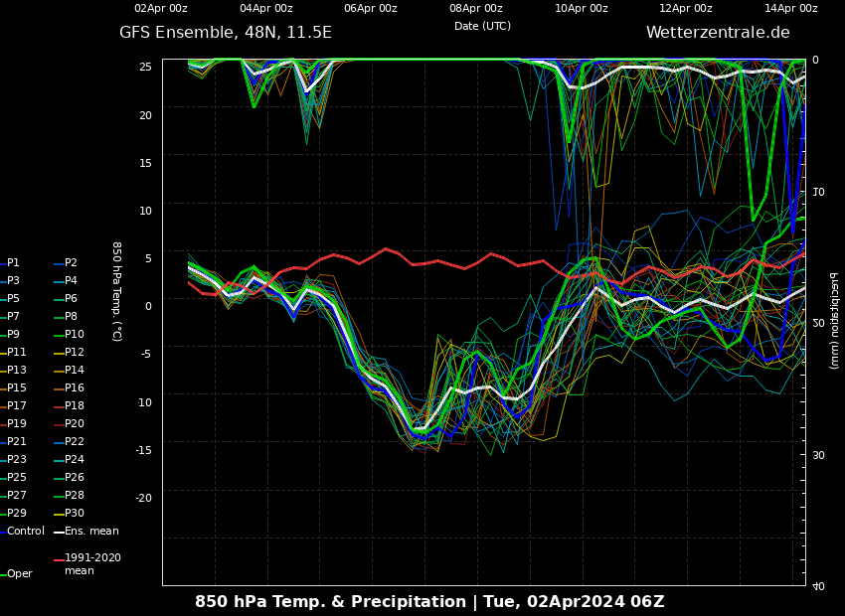Click the precipitation (mm) right axis label
845x616 pixels.
[833, 320]
